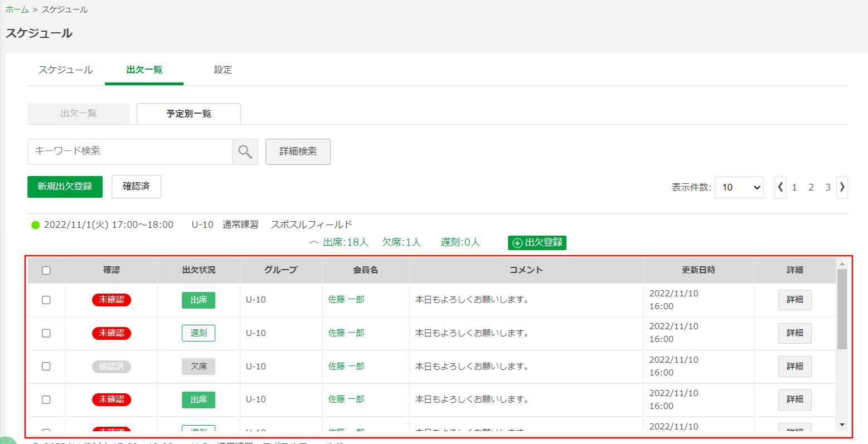The height and width of the screenshot is (444, 868).
Task: Click the table scrollbar up arrow
Action: 842,264
